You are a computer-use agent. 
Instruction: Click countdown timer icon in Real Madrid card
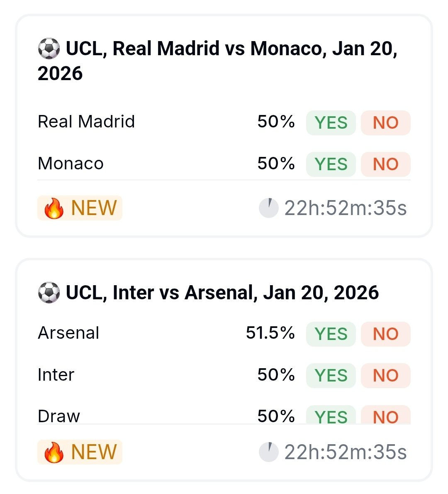point(268,208)
